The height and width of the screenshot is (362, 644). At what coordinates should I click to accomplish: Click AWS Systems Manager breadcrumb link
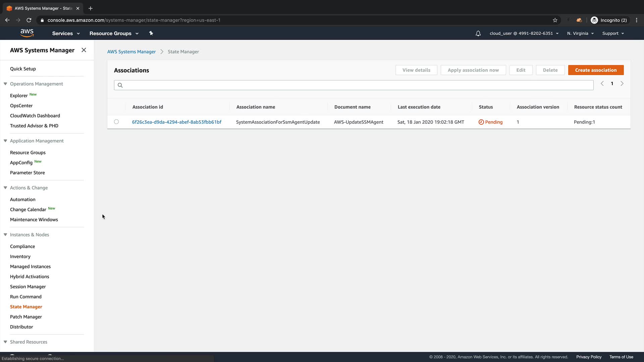tap(131, 52)
